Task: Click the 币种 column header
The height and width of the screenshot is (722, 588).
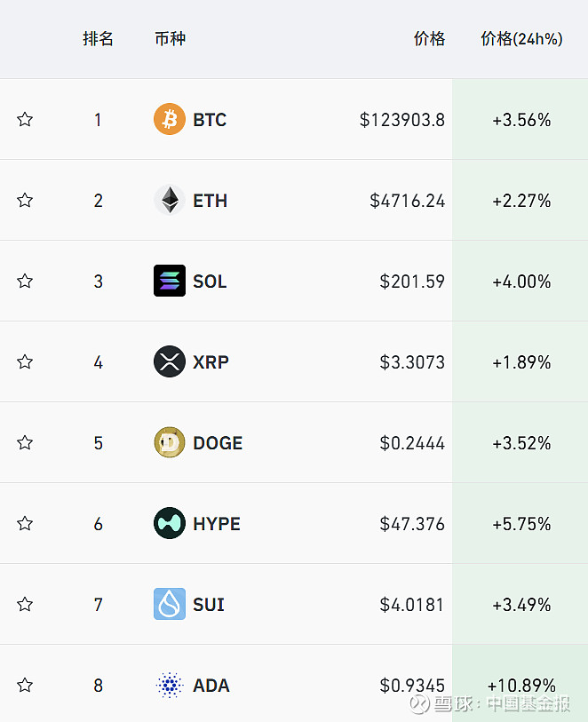Action: pyautogui.click(x=170, y=39)
